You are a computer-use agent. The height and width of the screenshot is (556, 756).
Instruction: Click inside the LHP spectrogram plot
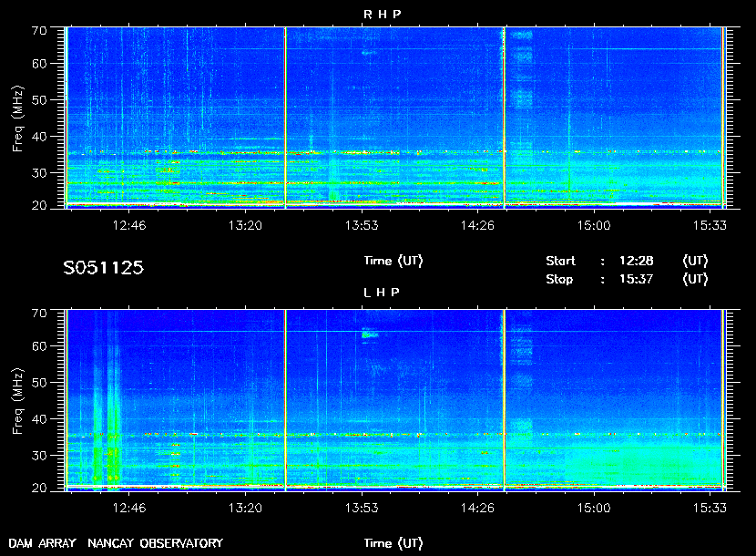pos(395,400)
